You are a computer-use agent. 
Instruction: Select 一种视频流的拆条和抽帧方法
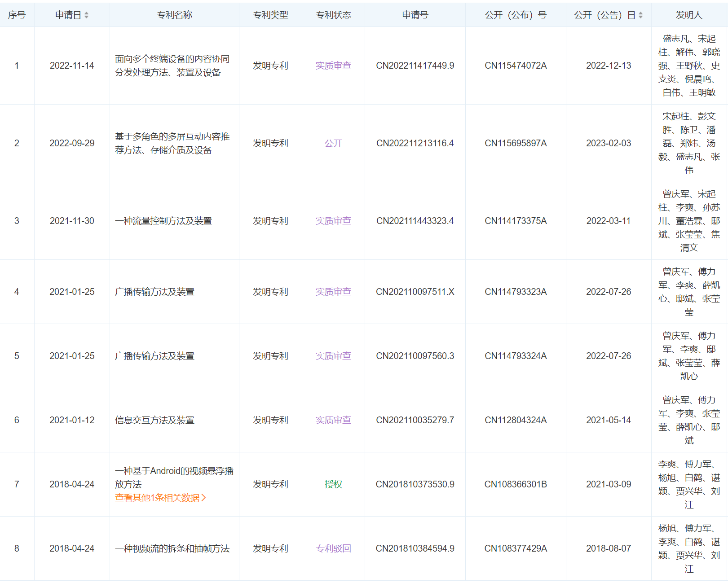pyautogui.click(x=172, y=548)
